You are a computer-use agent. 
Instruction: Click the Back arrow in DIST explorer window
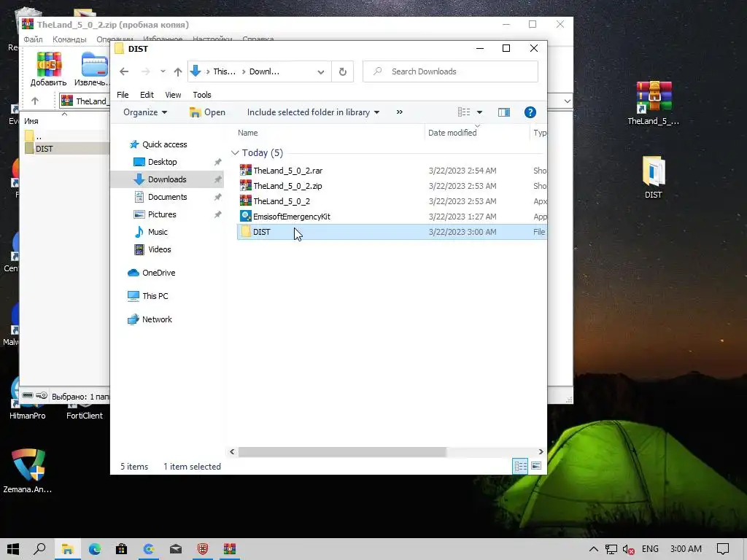(124, 71)
